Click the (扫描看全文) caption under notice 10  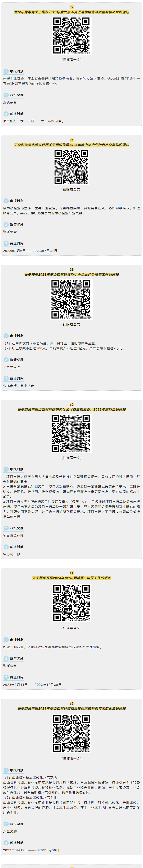tap(72, 458)
